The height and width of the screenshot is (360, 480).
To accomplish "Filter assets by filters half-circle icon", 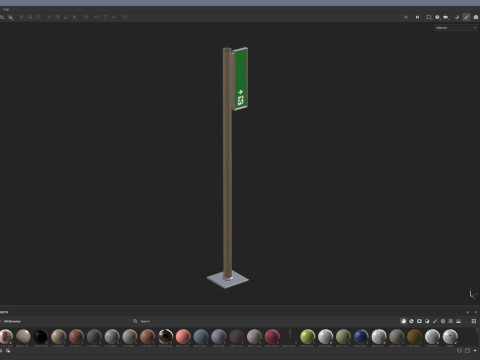I will [427, 321].
